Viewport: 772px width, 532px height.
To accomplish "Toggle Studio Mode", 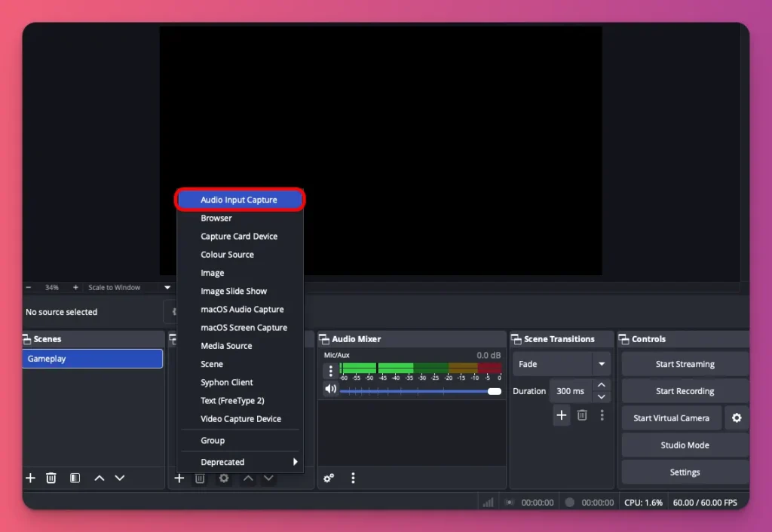I will coord(684,445).
